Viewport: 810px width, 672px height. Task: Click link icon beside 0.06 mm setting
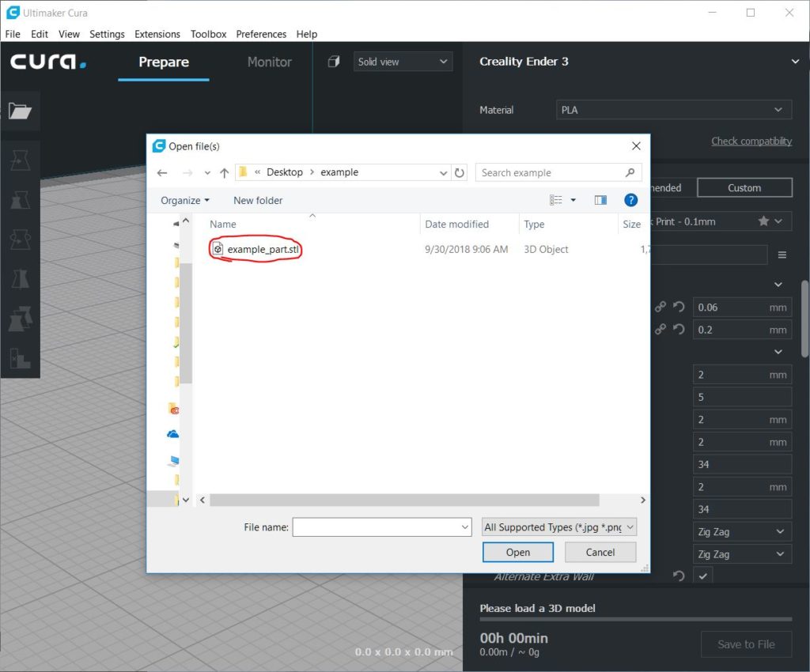[x=660, y=307]
